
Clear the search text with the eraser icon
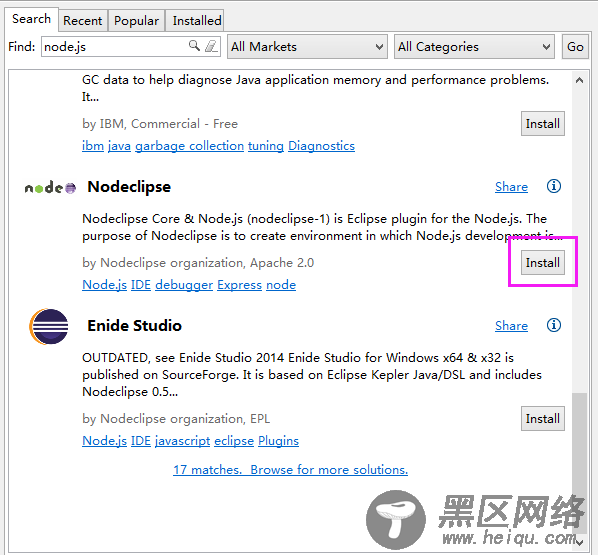[211, 46]
